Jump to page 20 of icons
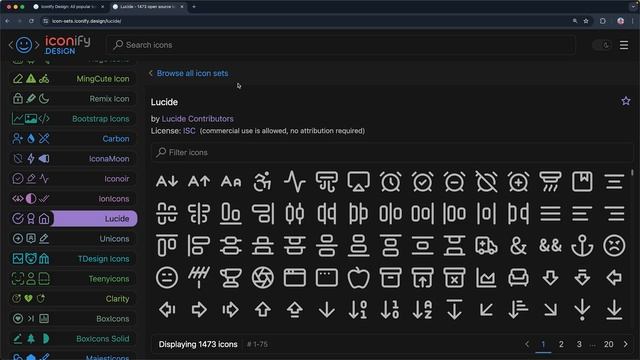 [x=609, y=344]
